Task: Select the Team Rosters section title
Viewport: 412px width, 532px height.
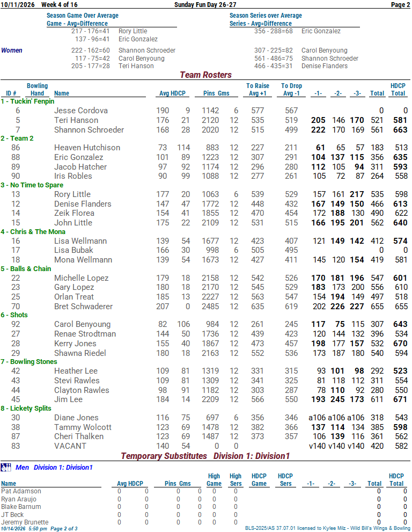Action: [205, 75]
